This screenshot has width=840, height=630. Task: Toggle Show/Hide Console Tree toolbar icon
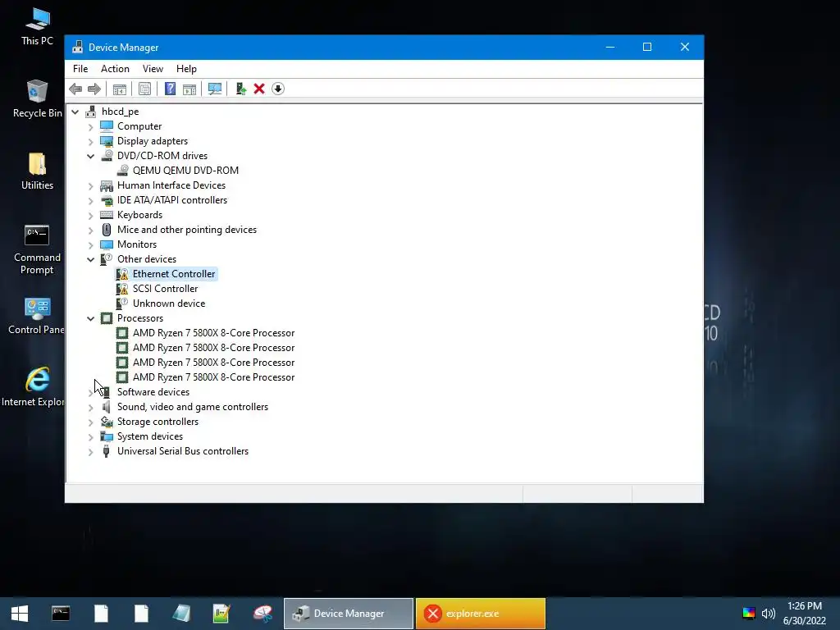click(120, 89)
